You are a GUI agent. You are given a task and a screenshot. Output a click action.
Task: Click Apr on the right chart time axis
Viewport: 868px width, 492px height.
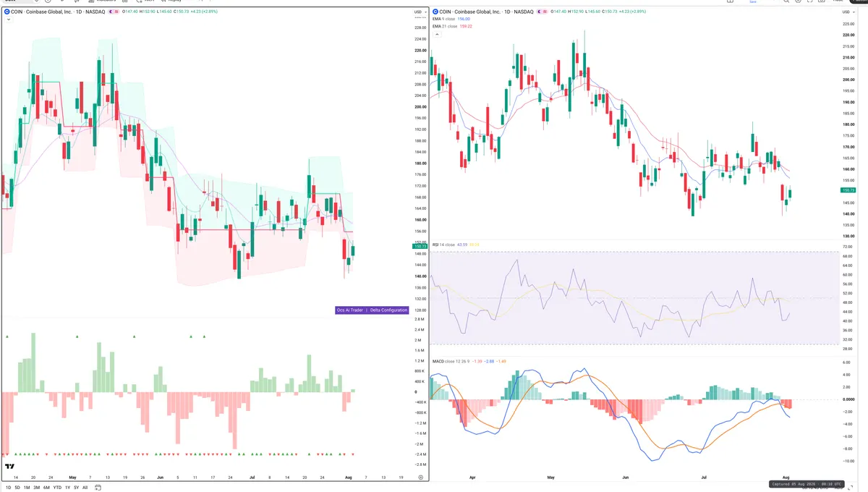tap(472, 478)
